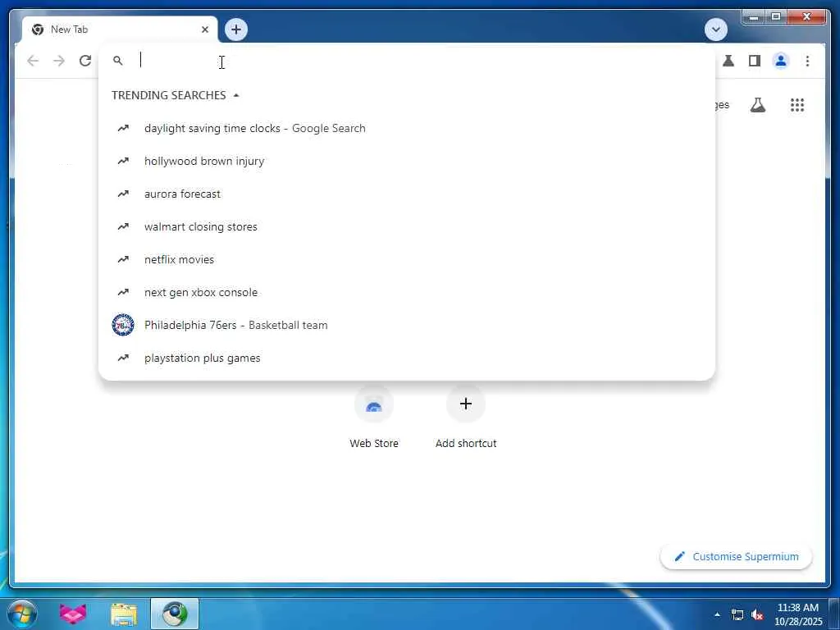Click the network tray icon
This screenshot has height=630, width=840.
click(x=737, y=614)
